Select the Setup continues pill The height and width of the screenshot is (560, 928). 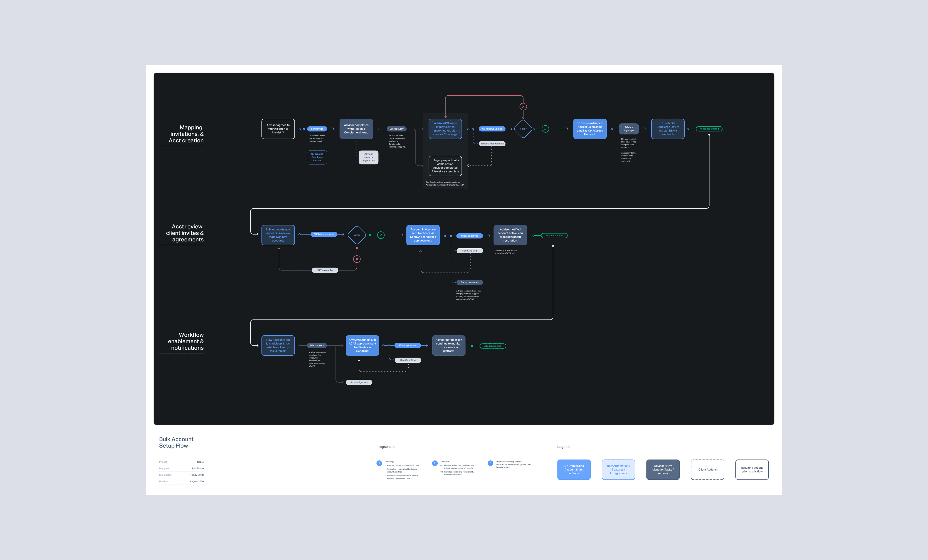(x=469, y=283)
